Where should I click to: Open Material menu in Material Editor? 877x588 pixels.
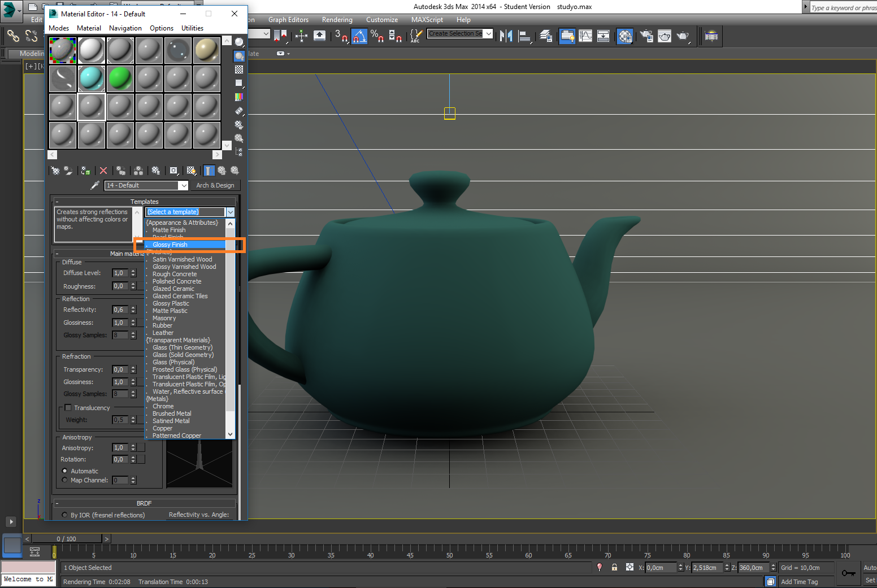click(89, 28)
